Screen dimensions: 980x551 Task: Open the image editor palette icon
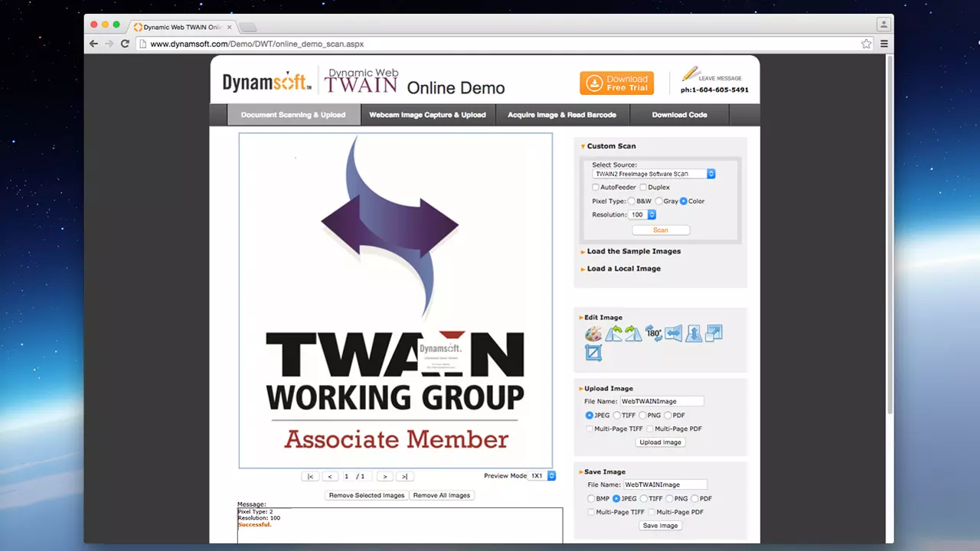pyautogui.click(x=593, y=334)
